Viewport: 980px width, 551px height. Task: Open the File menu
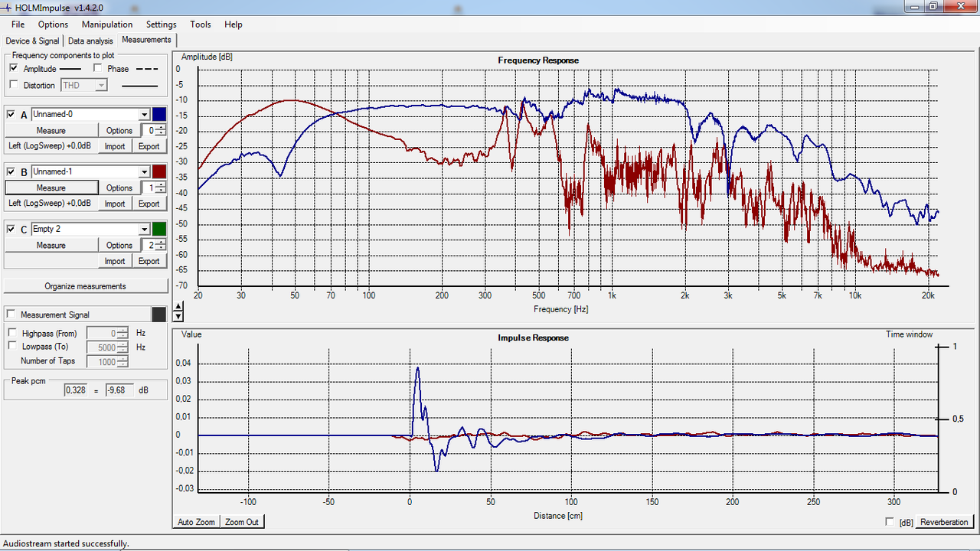(x=18, y=24)
